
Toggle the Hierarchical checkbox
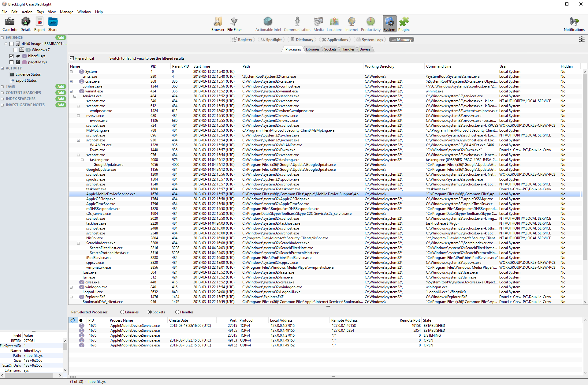click(x=72, y=58)
